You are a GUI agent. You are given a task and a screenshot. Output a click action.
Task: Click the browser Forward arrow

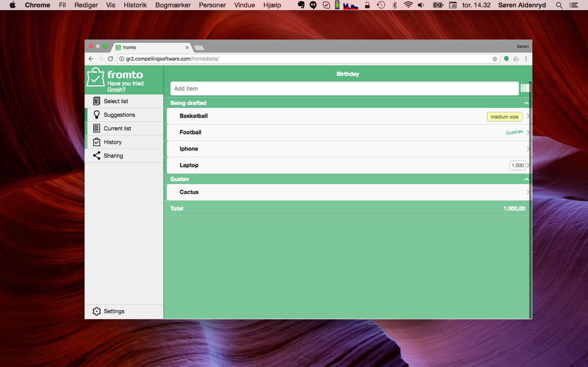pyautogui.click(x=101, y=59)
